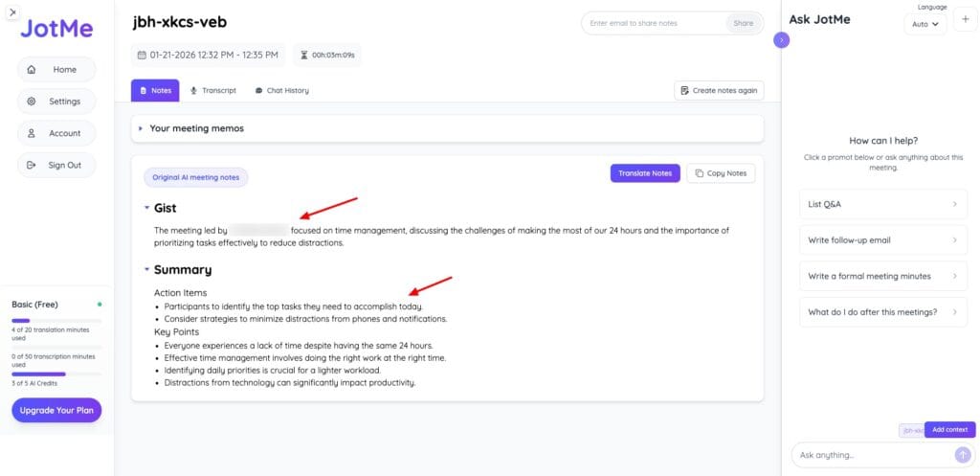The width and height of the screenshot is (980, 476).
Task: Collapse the Gist section
Action: 146,207
